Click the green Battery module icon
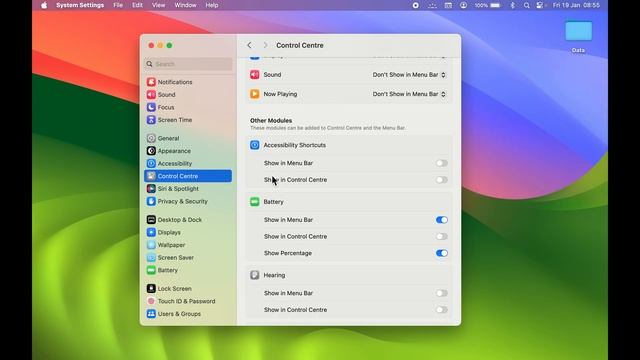This screenshot has height=360, width=640. tap(255, 202)
